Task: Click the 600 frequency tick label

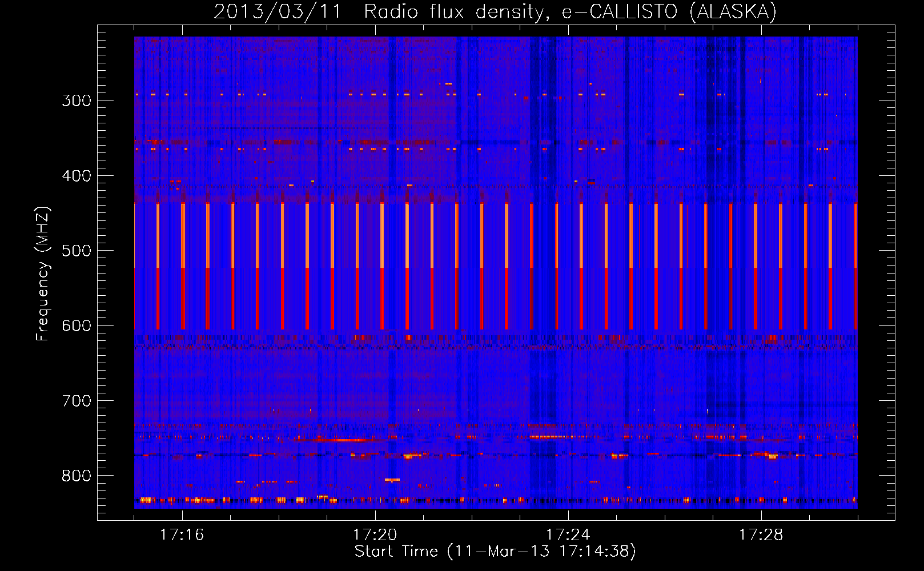Action: (77, 326)
